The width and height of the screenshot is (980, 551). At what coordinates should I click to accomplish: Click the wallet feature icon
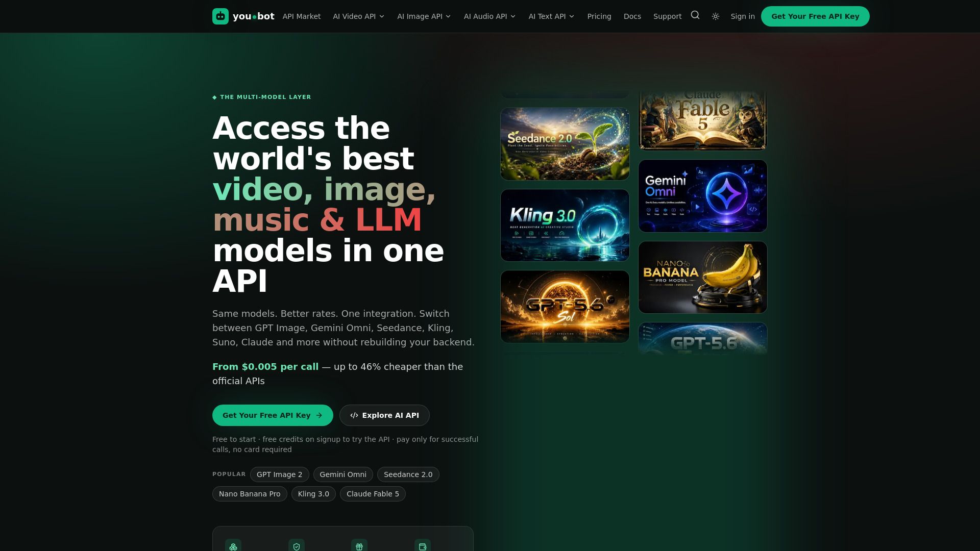click(423, 546)
